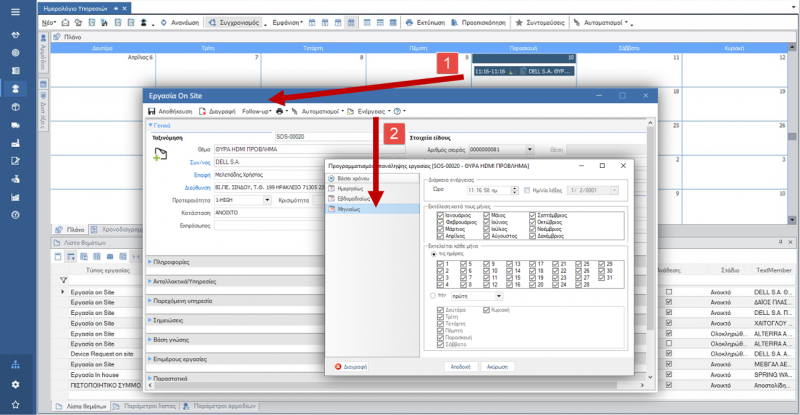The width and height of the screenshot is (800, 415).
Task: Click the first icon in Λίστα θεμάτων toolbar
Action: (58, 256)
